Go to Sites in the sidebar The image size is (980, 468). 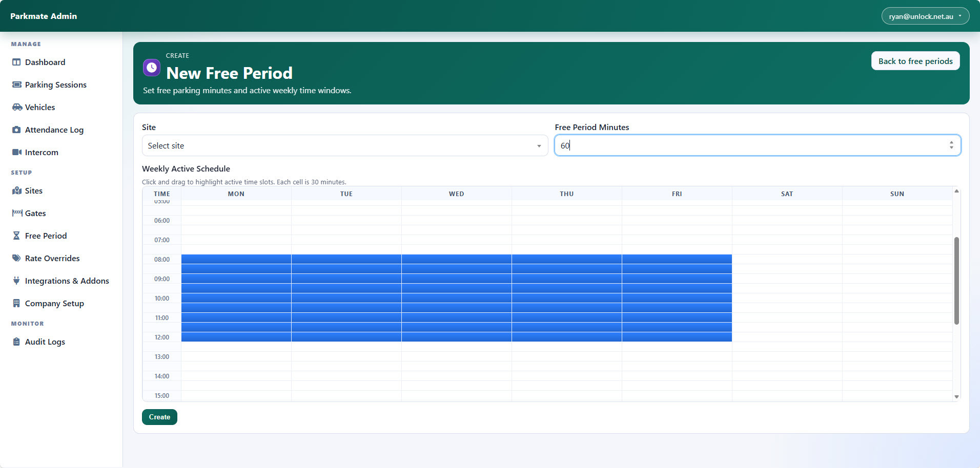17,190
